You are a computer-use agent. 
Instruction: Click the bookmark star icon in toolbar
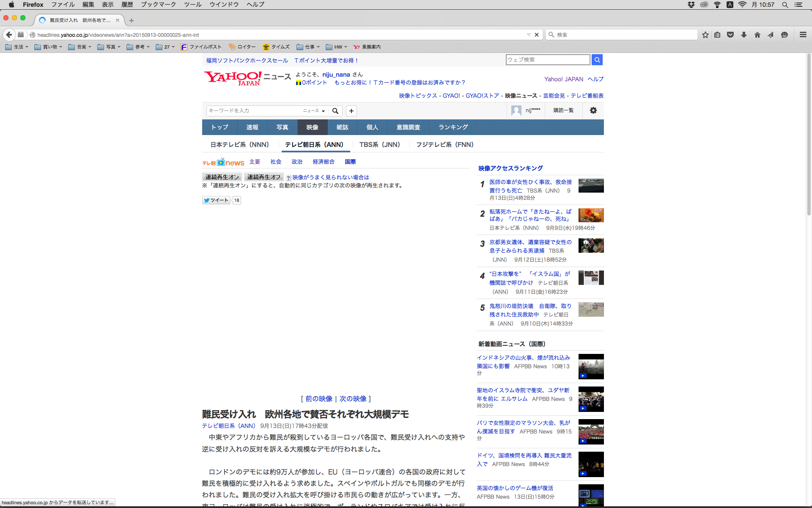705,35
